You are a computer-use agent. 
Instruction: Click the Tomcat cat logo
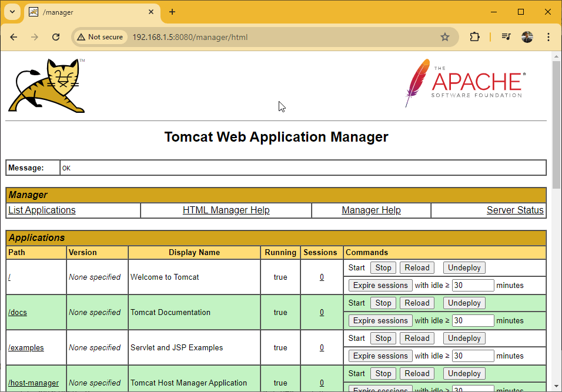[46, 86]
